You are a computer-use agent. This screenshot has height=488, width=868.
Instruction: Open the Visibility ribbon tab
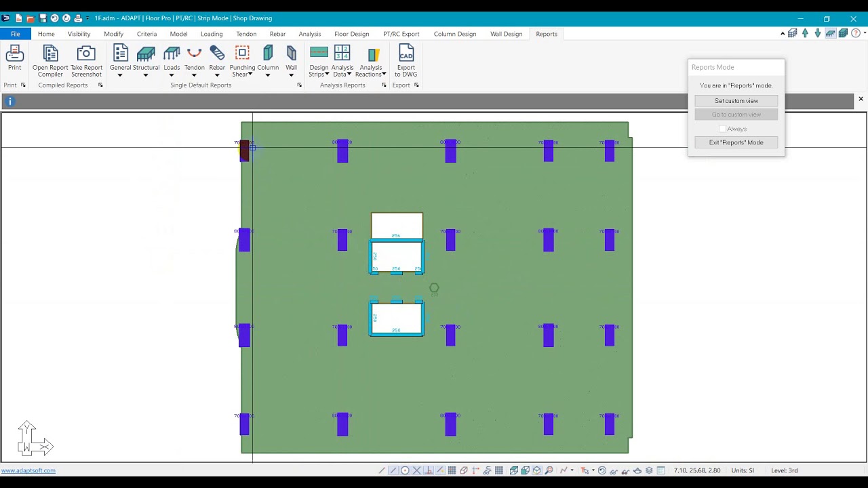point(79,34)
